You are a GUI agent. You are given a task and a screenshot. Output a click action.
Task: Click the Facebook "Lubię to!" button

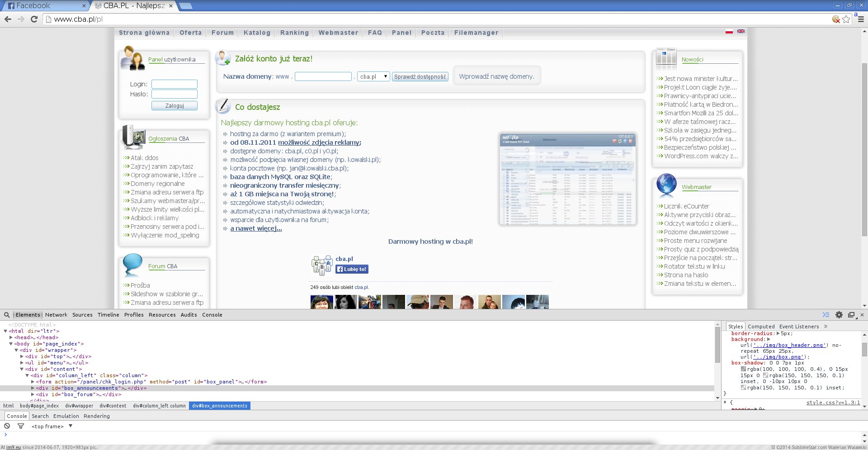click(352, 269)
